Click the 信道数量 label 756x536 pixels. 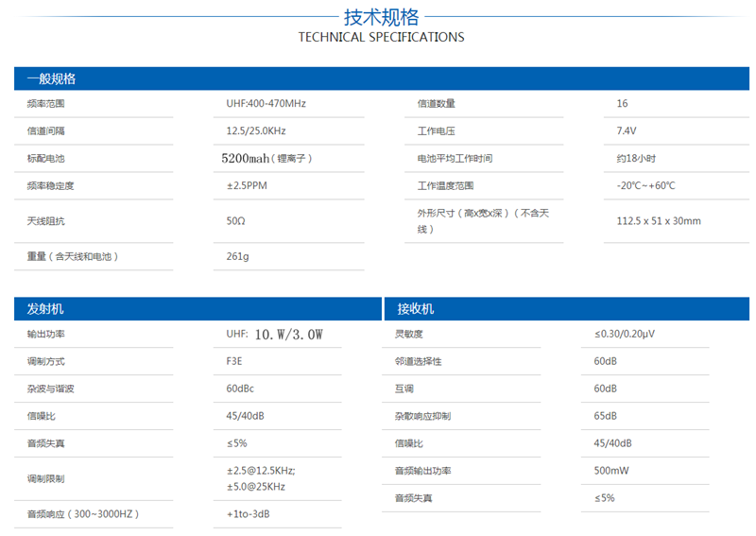point(437,104)
